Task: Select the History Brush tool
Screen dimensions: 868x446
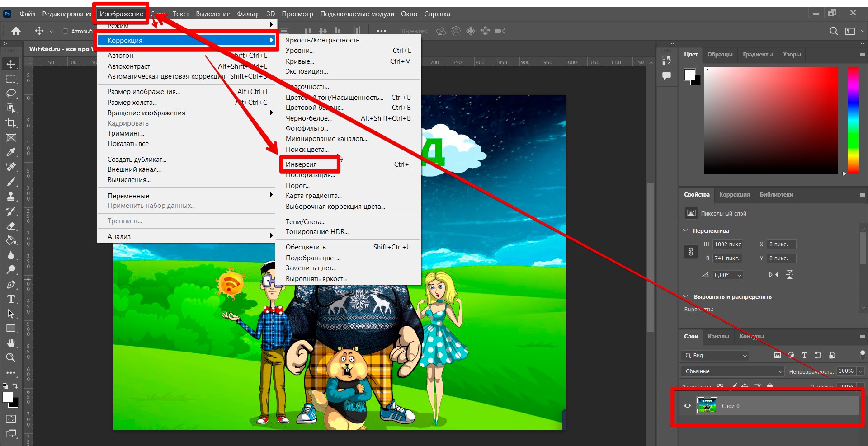Action: (x=11, y=211)
